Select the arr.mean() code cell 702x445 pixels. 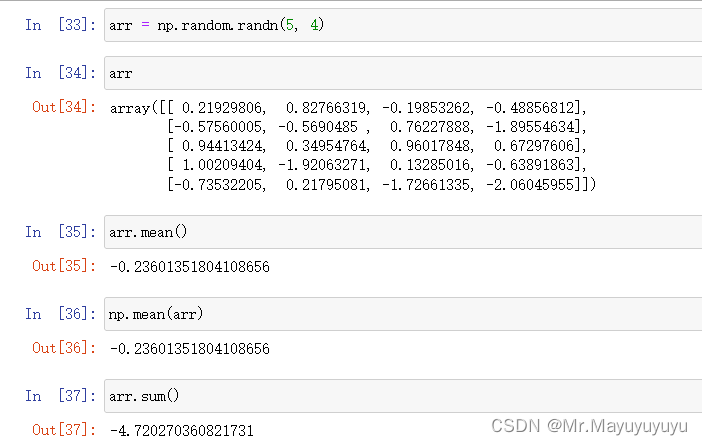[400, 232]
